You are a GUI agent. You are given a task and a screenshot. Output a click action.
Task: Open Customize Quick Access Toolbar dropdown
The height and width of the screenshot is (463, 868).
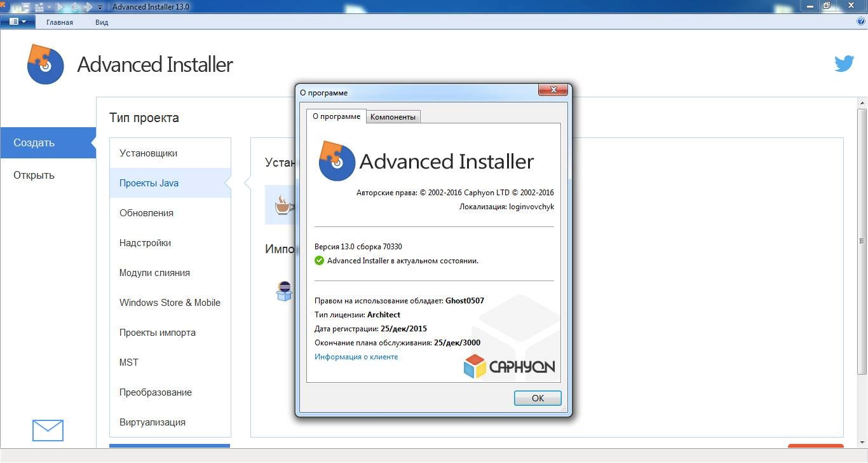tap(100, 8)
